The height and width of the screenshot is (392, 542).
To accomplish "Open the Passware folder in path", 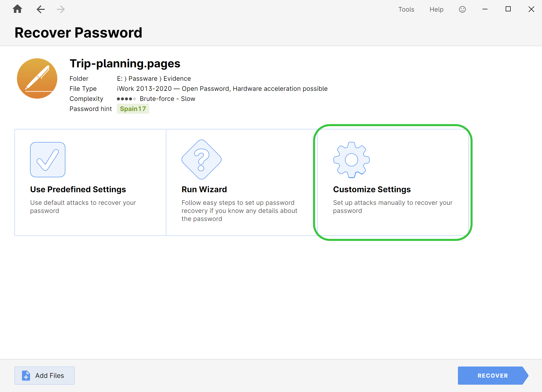I will [x=143, y=78].
